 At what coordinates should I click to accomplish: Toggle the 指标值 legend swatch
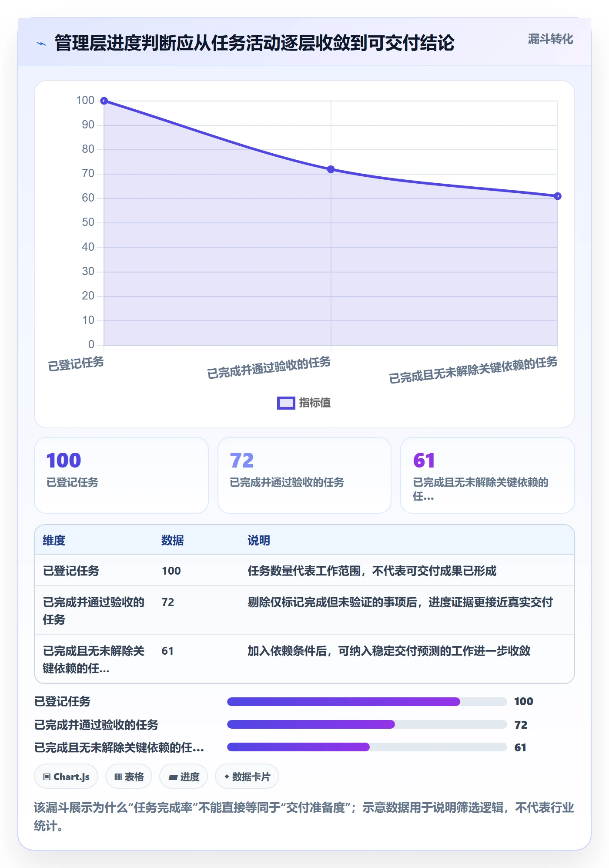coord(286,403)
